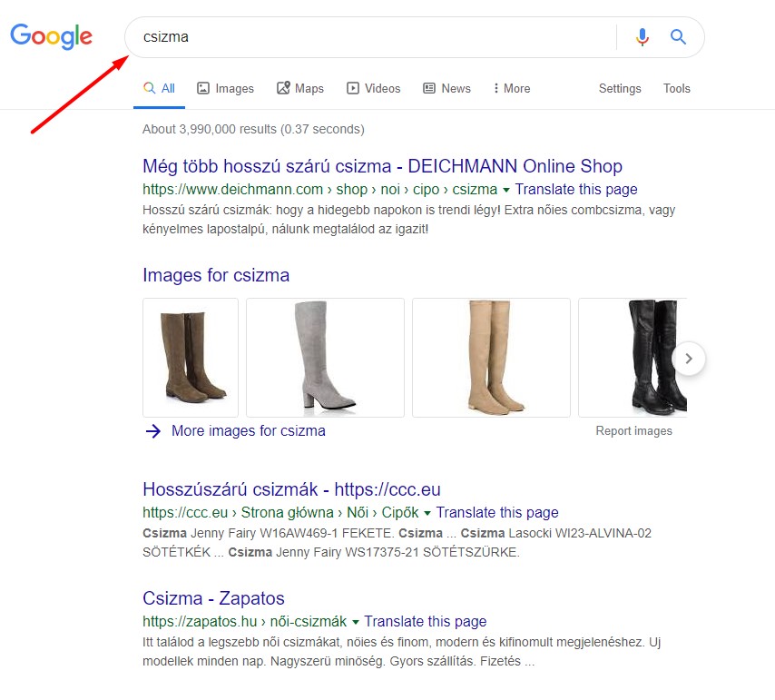Open the DEICHMANN Online Shop result
Screen dimensions: 775x700
coord(382,166)
